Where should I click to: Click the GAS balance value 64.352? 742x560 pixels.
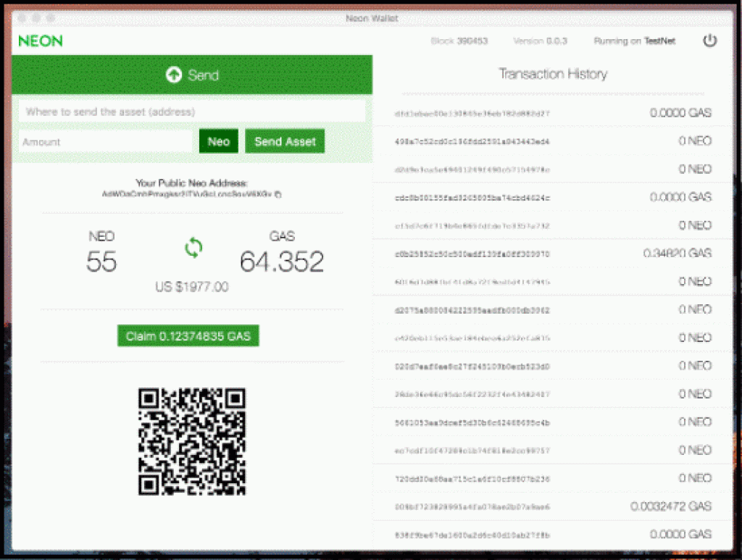coord(282,262)
